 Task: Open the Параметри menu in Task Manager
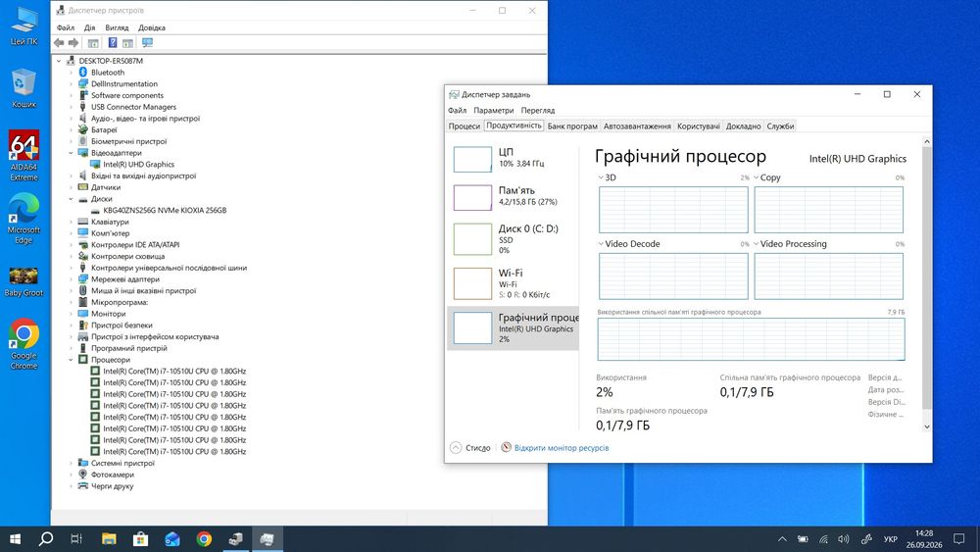pos(494,110)
